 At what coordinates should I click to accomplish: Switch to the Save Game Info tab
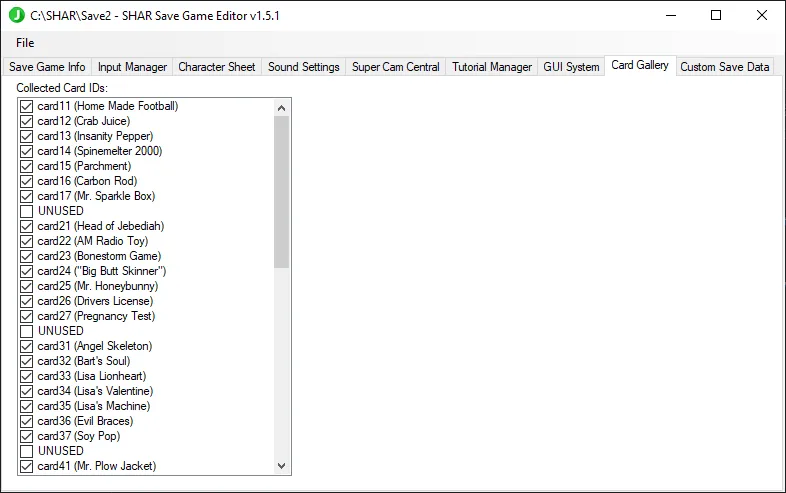point(47,67)
